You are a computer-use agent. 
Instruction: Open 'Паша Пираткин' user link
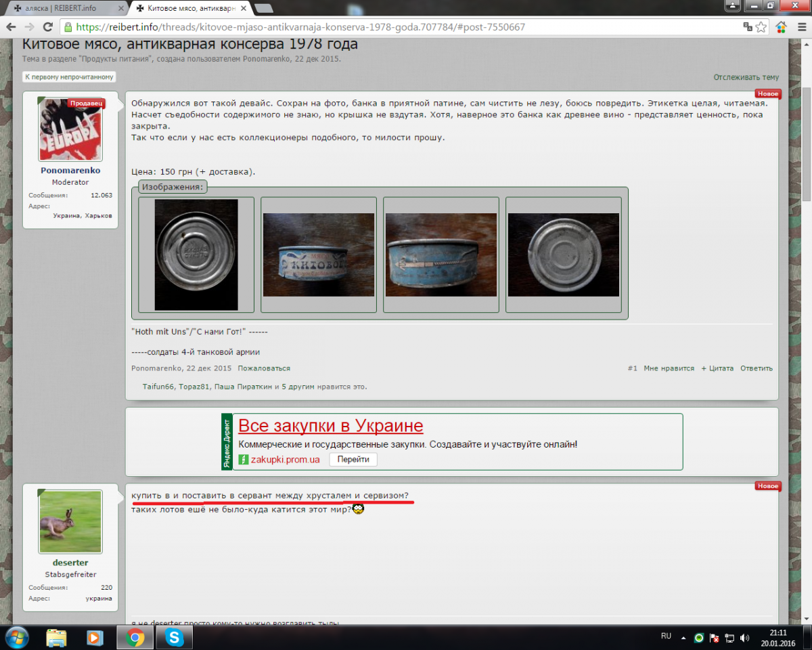(x=244, y=387)
